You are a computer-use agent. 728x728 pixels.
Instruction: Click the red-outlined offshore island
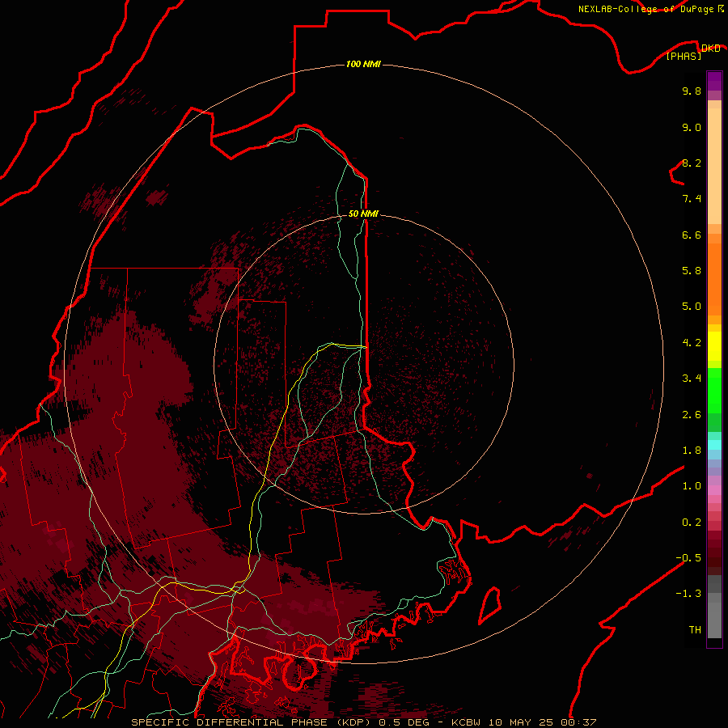(489, 605)
